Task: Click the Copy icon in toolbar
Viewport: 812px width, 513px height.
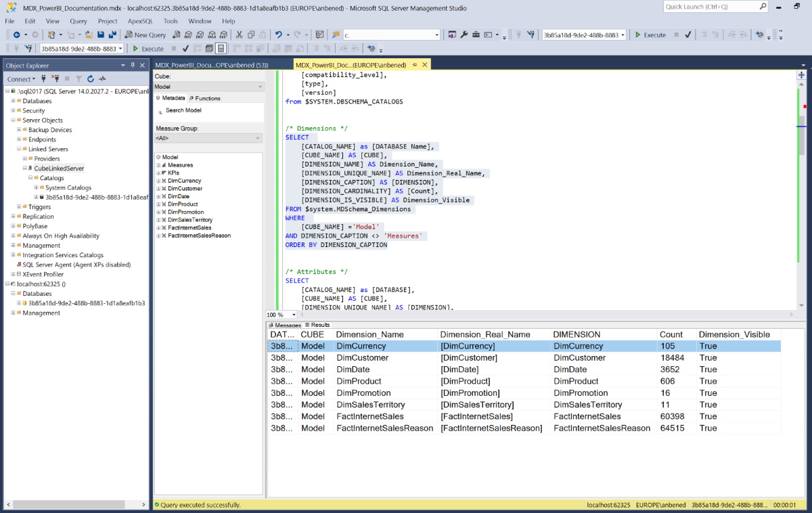Action: 251,35
